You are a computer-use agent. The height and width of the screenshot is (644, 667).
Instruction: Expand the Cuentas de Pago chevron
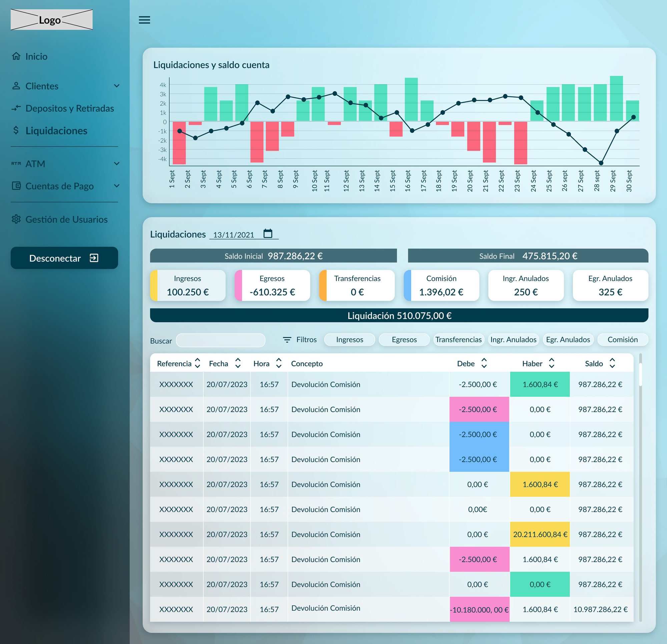(x=116, y=186)
